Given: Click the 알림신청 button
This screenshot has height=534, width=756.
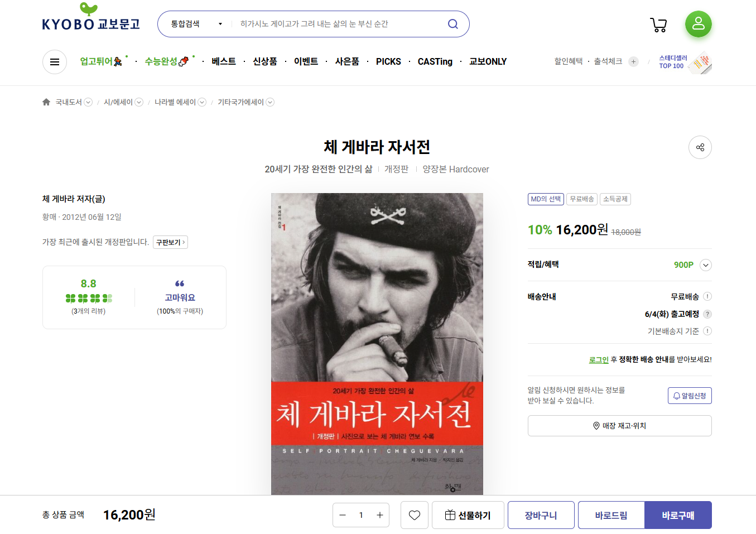Looking at the screenshot, I should pyautogui.click(x=690, y=396).
